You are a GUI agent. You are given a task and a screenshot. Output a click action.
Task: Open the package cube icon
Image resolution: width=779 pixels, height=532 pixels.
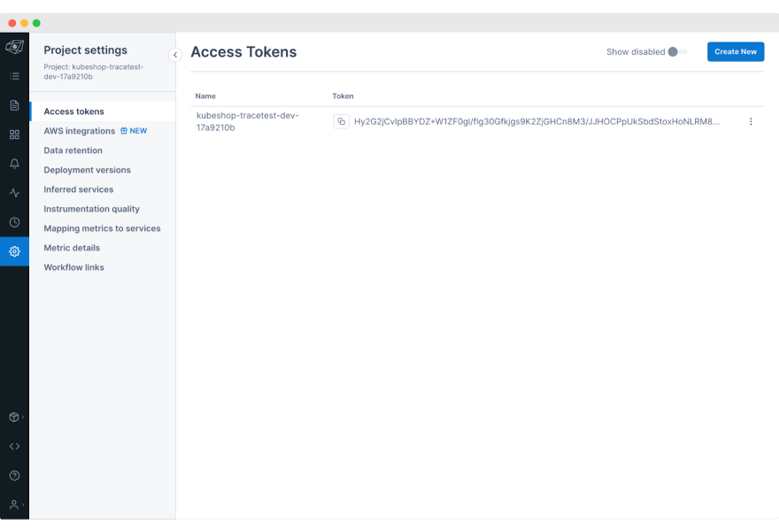pyautogui.click(x=14, y=417)
